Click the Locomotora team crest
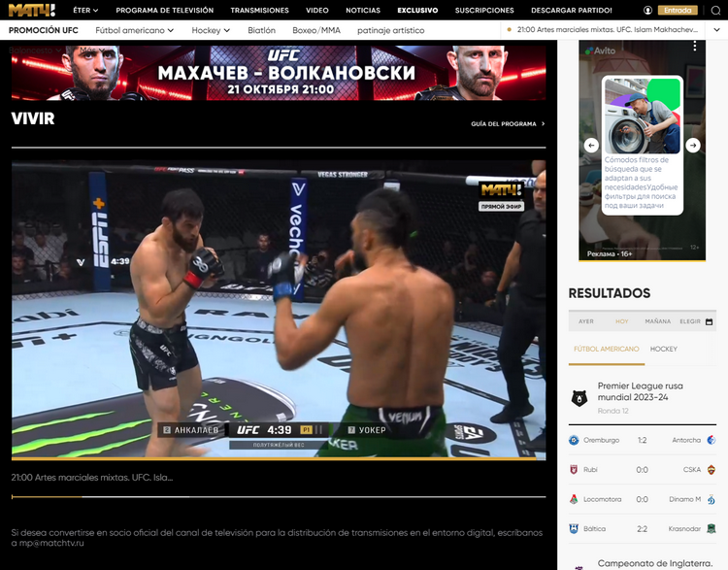The image size is (728, 570). [x=574, y=499]
